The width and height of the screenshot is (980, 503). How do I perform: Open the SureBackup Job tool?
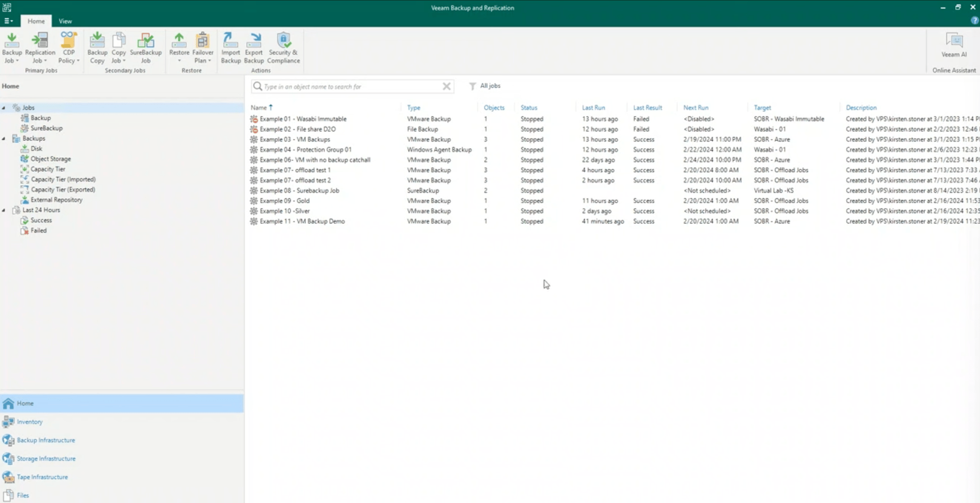point(146,47)
